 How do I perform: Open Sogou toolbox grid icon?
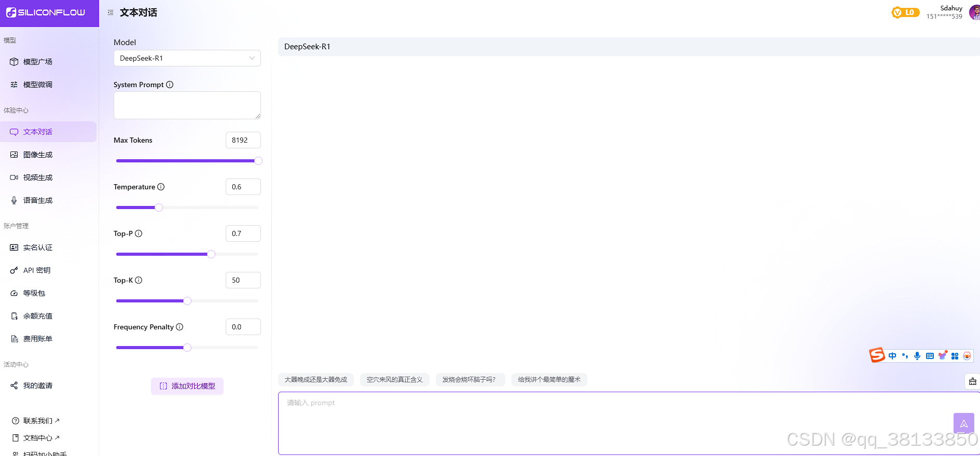[x=955, y=356]
